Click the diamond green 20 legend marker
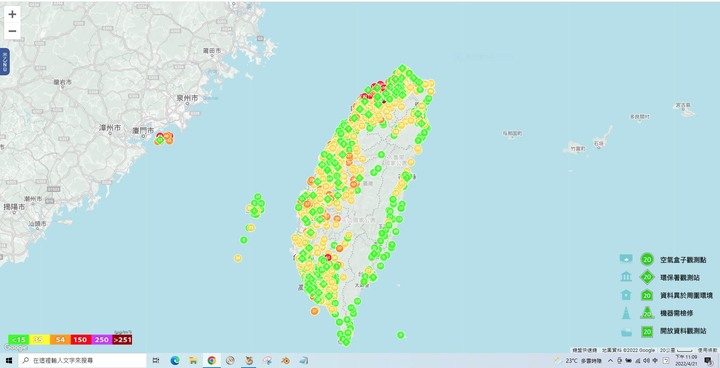Viewport: 720px width, 368px height. click(x=647, y=277)
